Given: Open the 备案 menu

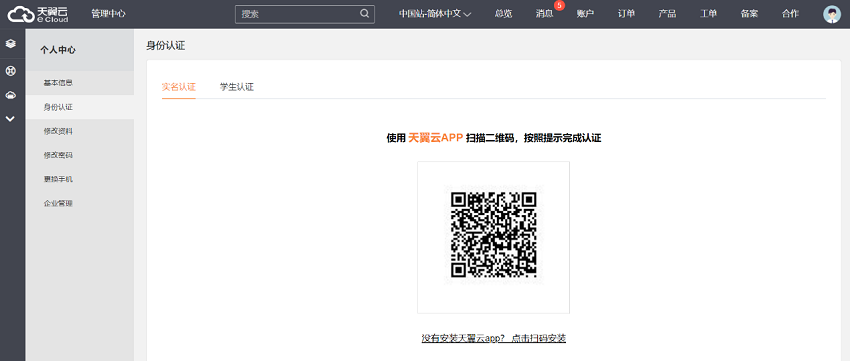Looking at the screenshot, I should (749, 14).
